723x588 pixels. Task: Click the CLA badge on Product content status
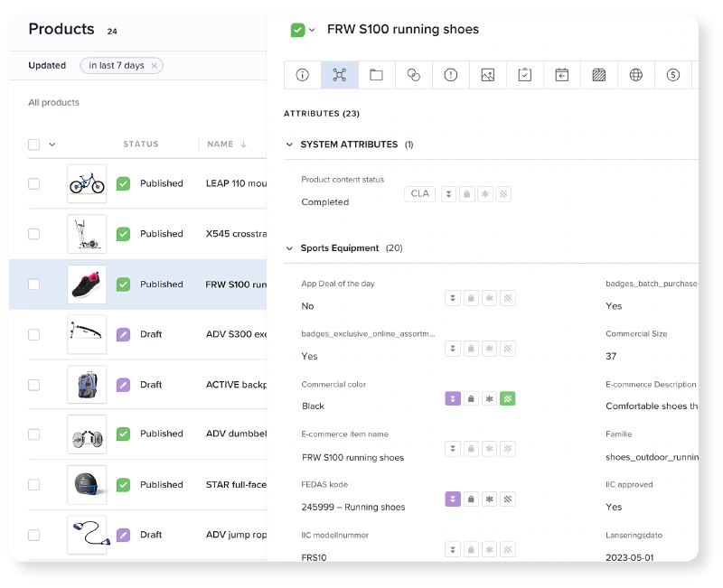(x=419, y=193)
